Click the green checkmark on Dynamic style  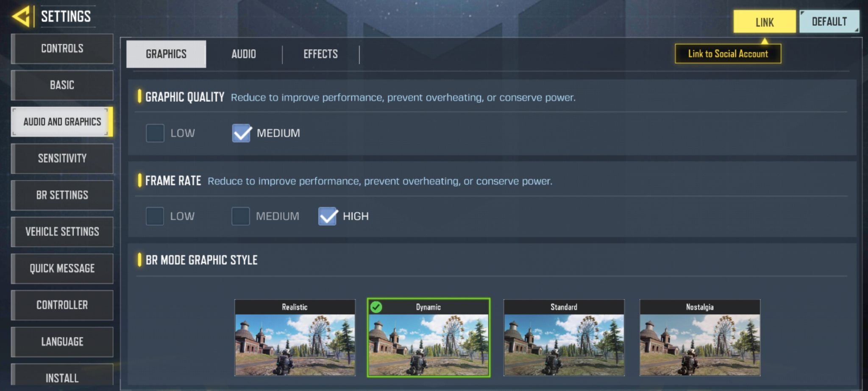(x=376, y=307)
